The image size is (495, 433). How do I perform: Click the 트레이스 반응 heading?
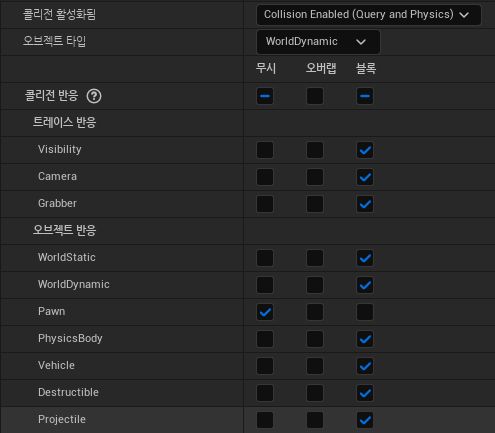tap(65, 122)
